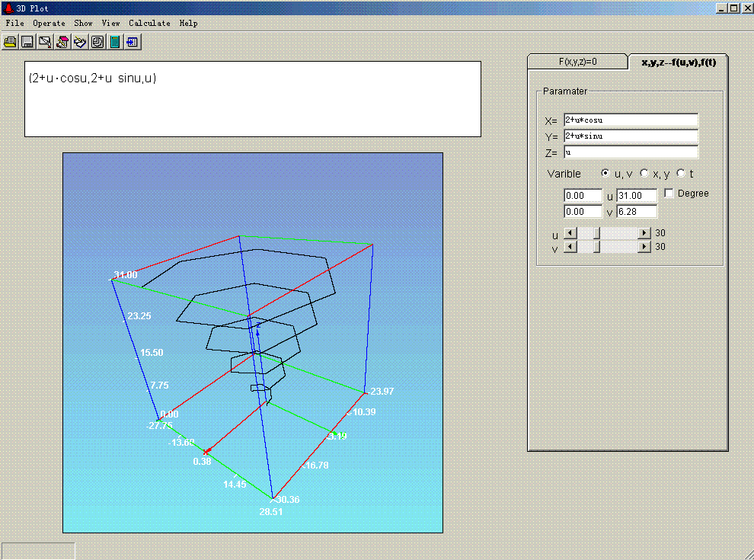The image size is (754, 560).
Task: Click the -27.75 axis label in plot
Action: coord(159,426)
